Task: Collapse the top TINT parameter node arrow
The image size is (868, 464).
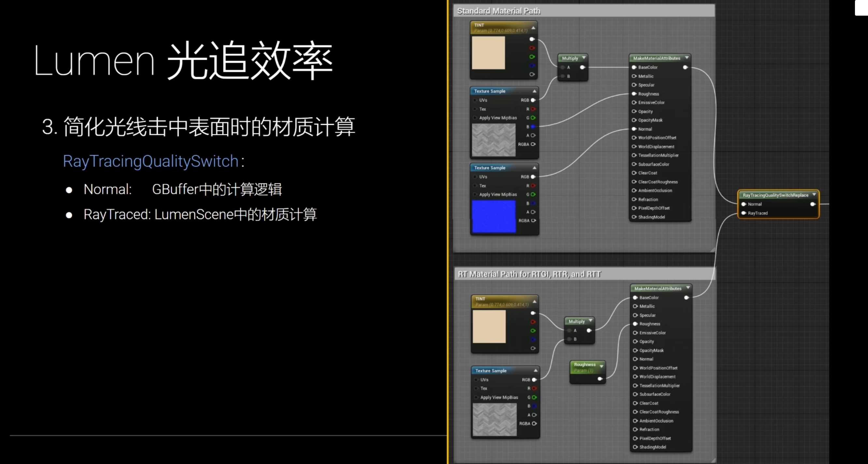Action: coord(533,28)
